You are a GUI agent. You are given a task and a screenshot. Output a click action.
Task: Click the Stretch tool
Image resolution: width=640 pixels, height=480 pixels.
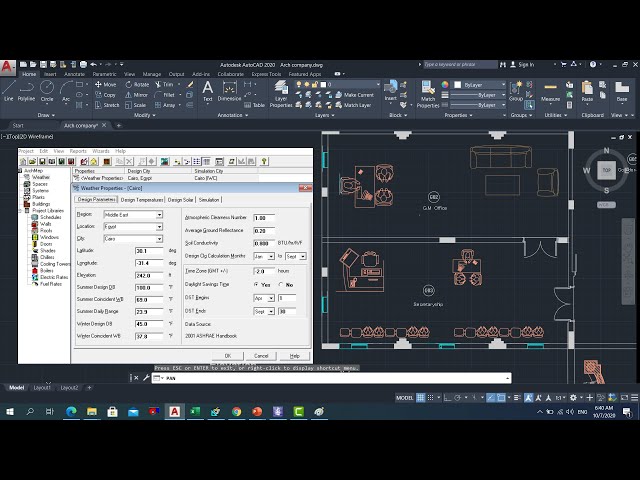107,105
